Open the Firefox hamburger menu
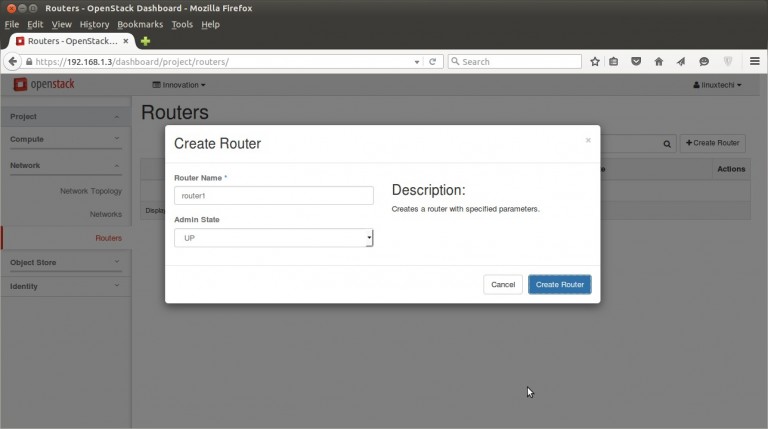 tap(755, 61)
